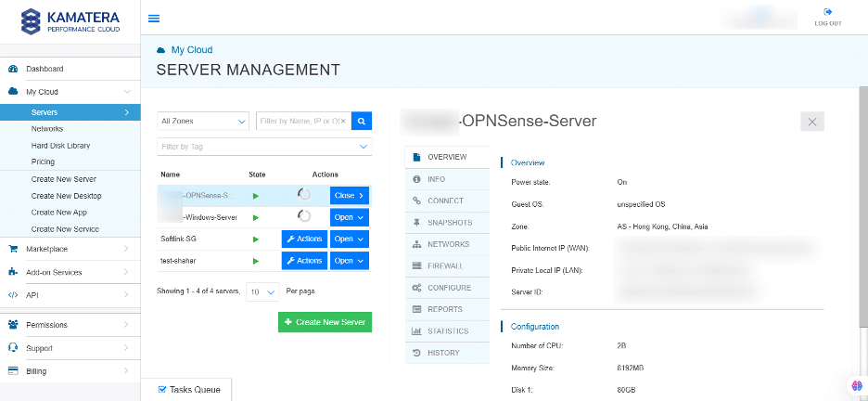Expand the Open menu for Windows-Server
The image size is (868, 401).
(350, 217)
